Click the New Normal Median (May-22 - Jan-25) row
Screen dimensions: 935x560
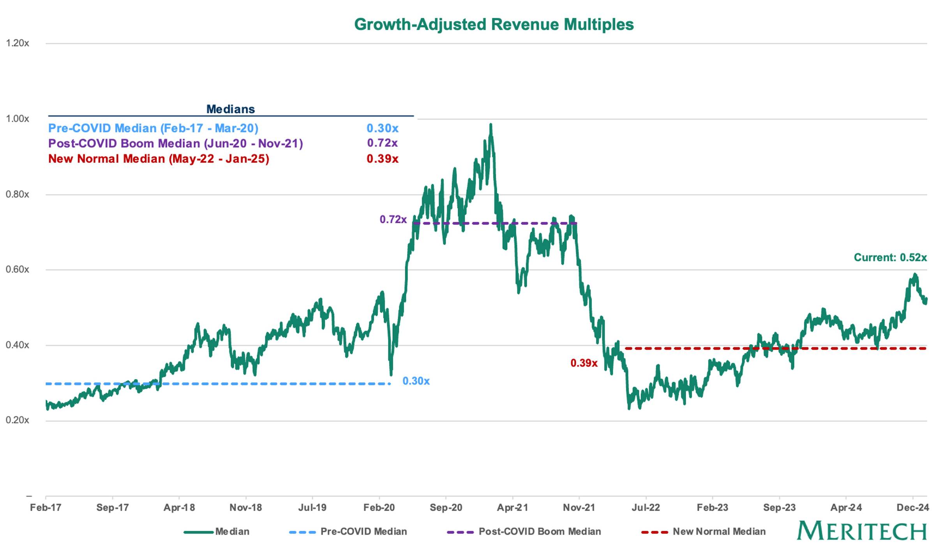click(x=223, y=159)
